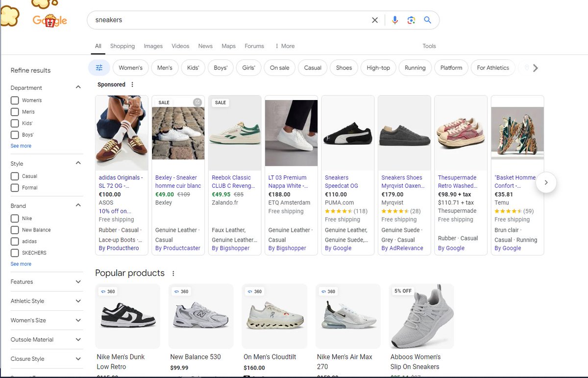588x378 pixels.
Task: Open the filter sliders icon chip
Action: (x=99, y=68)
